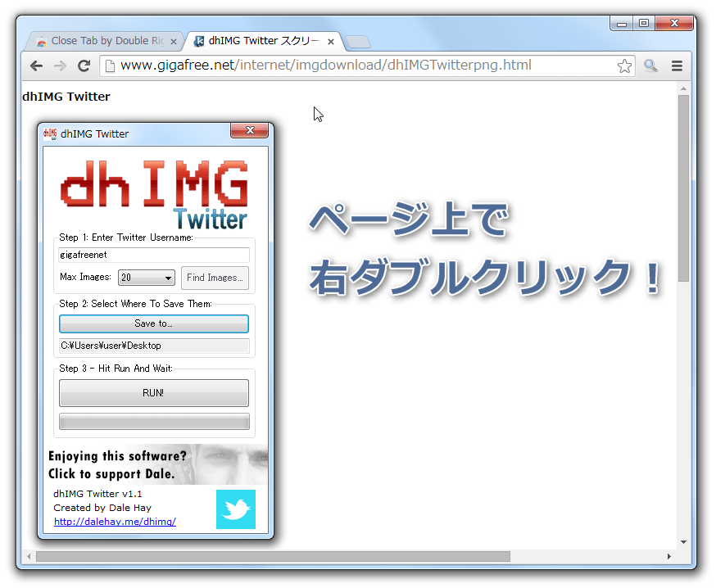716x588 pixels.
Task: Click the Save to... button
Action: pos(154,323)
